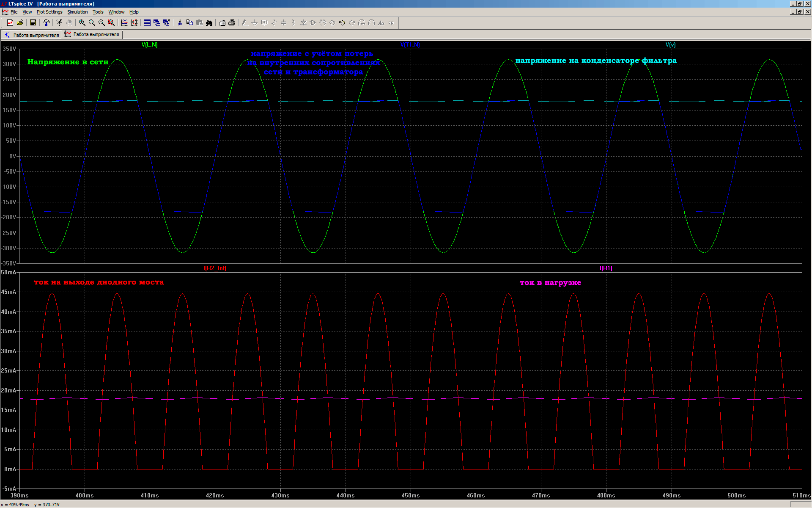Zoom to full extents with crossed magnifier
Image resolution: width=812 pixels, height=508 pixels.
point(111,23)
